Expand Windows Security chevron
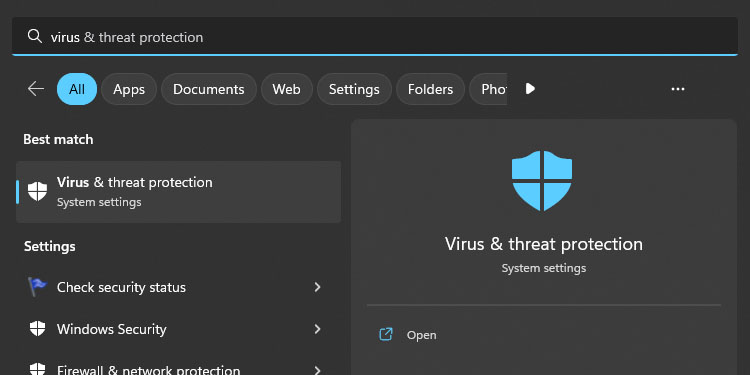Screen dimensions: 750x375 tap(317, 329)
